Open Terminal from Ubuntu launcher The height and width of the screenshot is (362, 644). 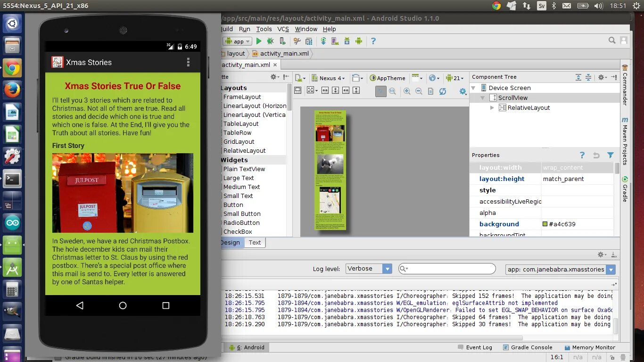point(12,179)
